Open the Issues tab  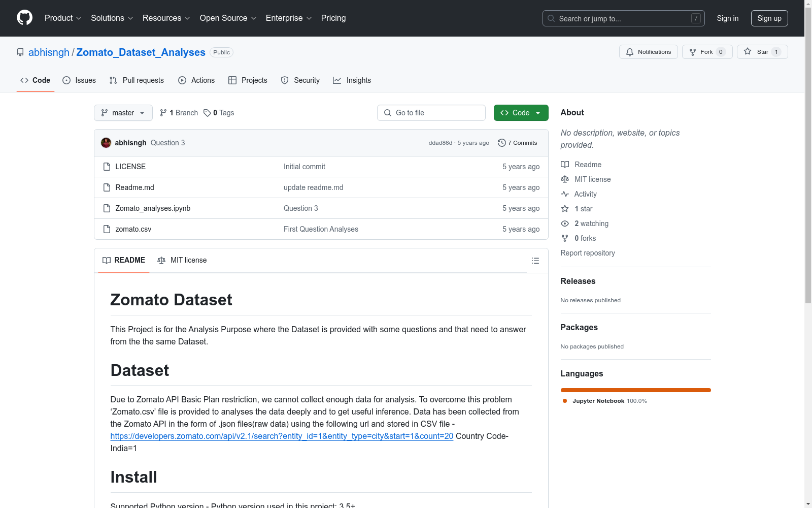(79, 80)
